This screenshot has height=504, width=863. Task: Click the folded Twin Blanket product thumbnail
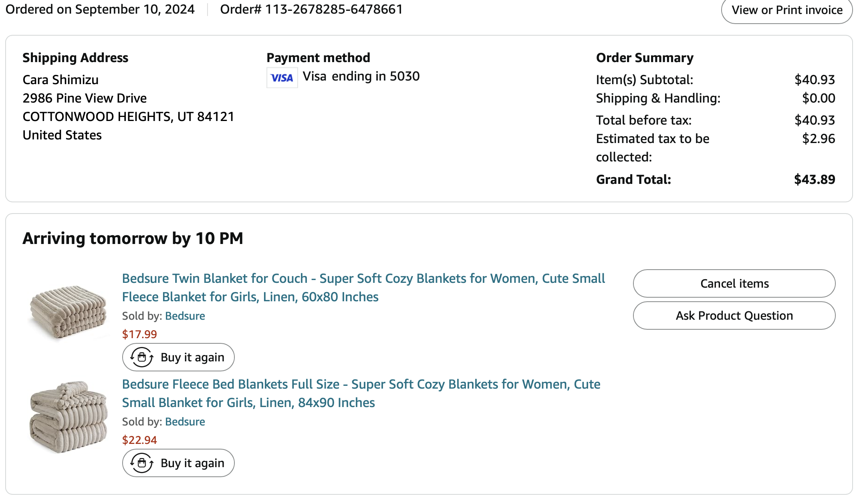point(69,311)
